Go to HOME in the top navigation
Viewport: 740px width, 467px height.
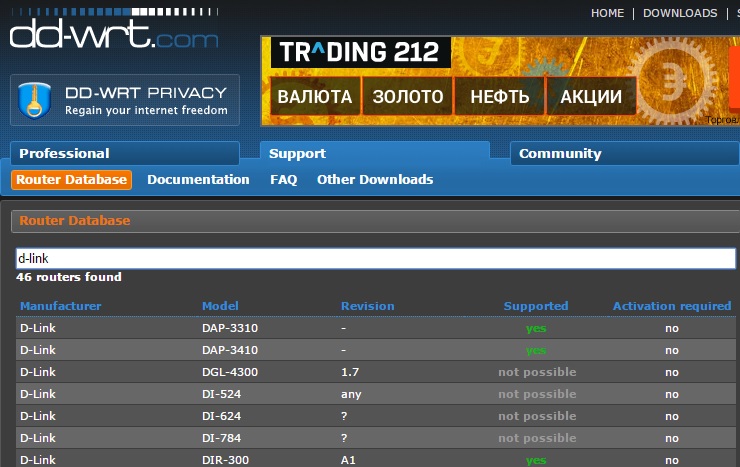[607, 13]
